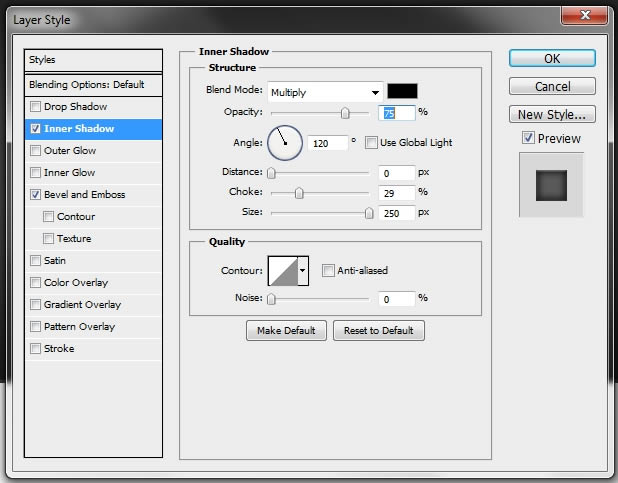The height and width of the screenshot is (483, 618).
Task: Click the Angle dial control
Action: coord(285,143)
